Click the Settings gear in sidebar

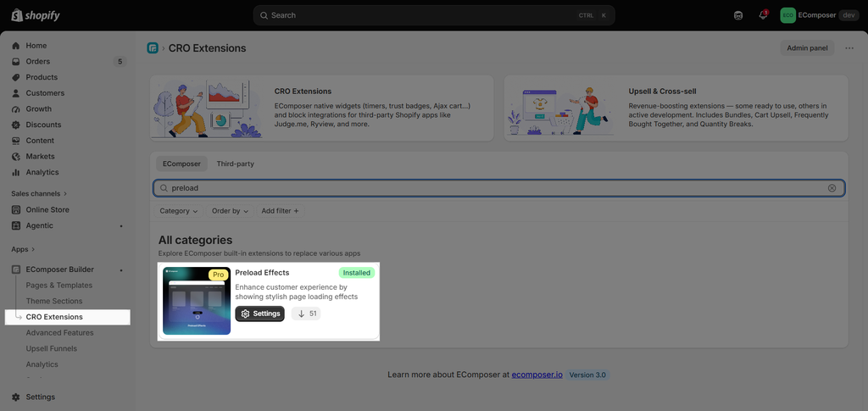click(x=16, y=397)
